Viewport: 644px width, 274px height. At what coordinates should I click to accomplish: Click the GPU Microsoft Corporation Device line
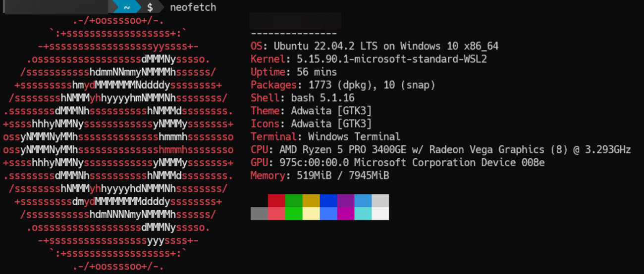(x=397, y=162)
